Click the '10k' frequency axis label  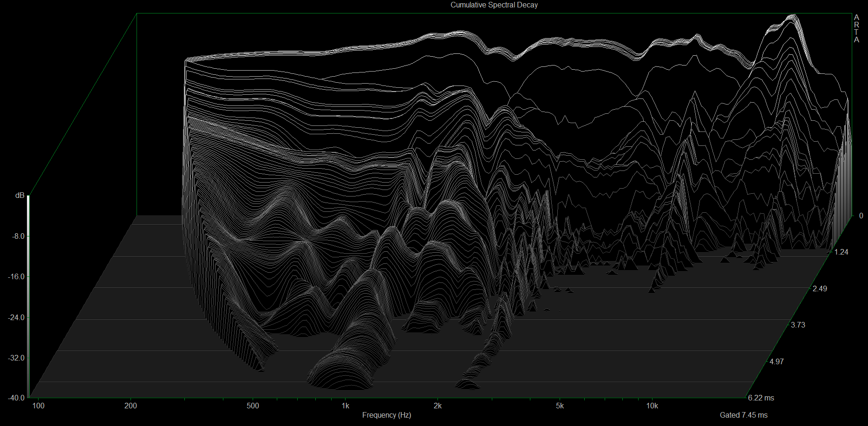(653, 406)
